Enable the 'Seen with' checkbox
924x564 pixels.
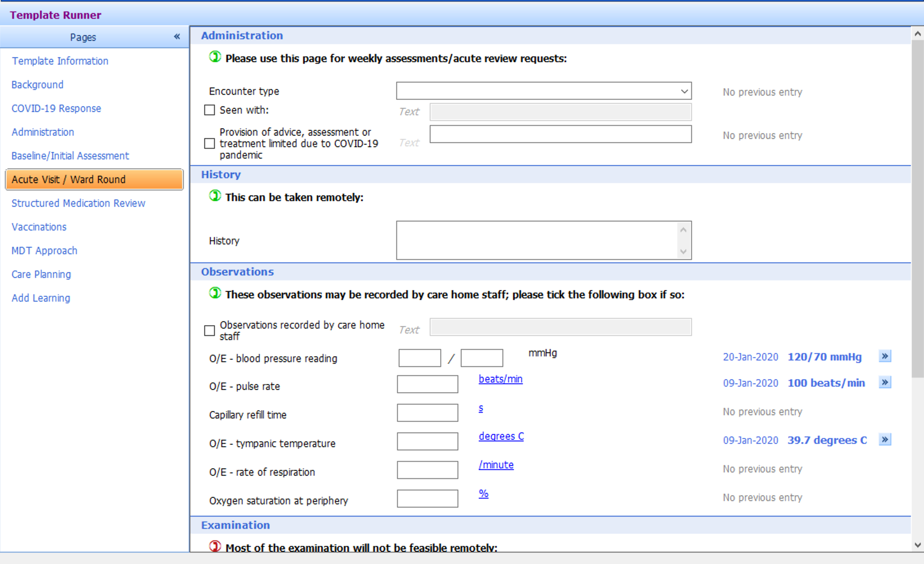click(210, 110)
